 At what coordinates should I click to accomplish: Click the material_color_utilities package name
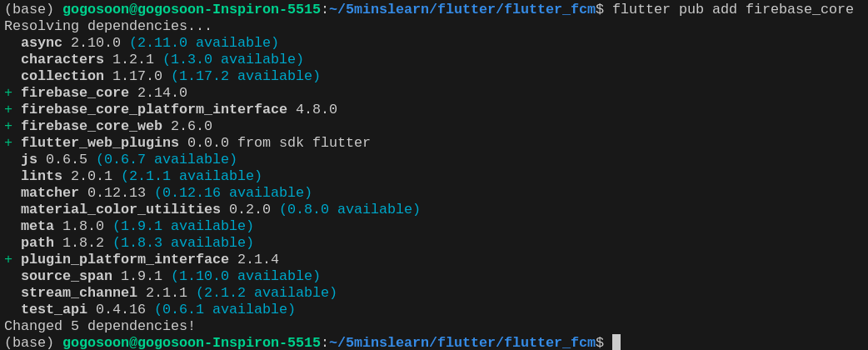point(121,209)
